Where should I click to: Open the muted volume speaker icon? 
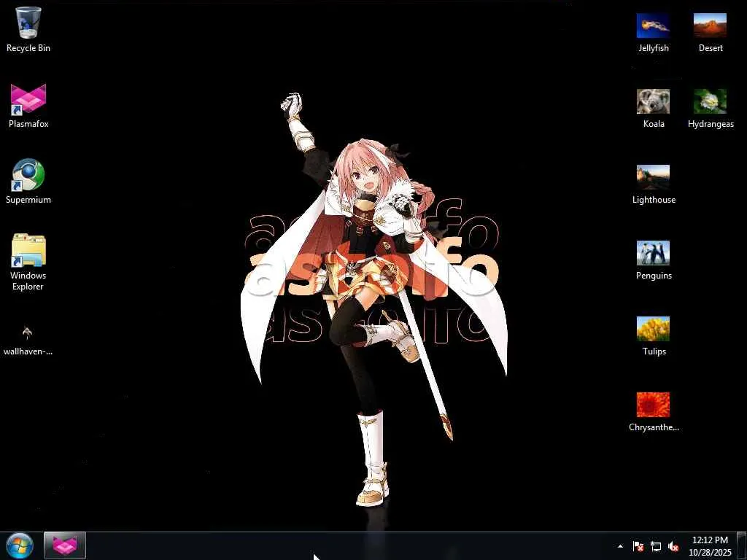tap(673, 546)
